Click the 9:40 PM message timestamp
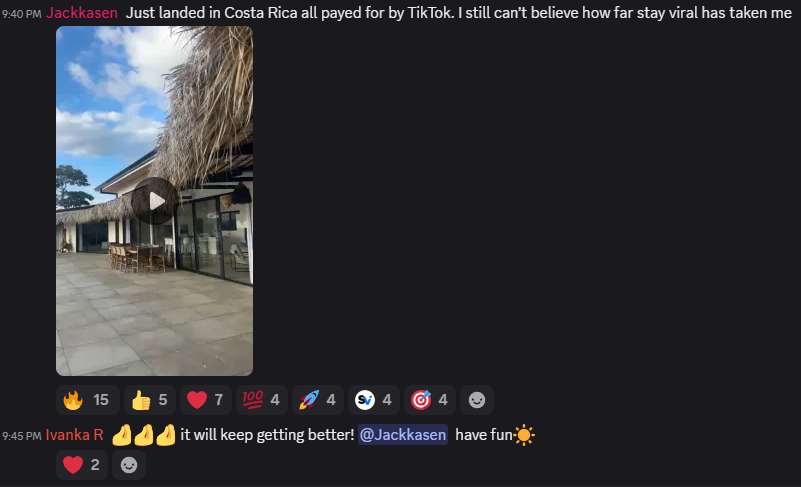 (x=21, y=14)
